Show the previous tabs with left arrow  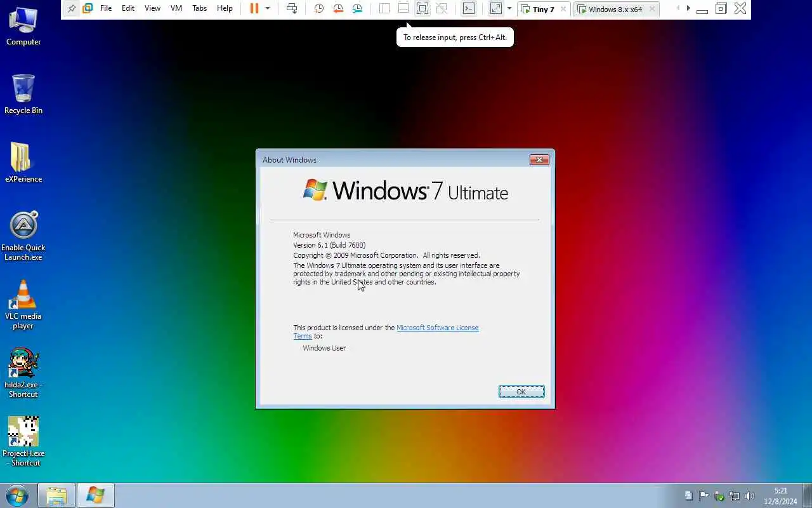[x=678, y=8]
